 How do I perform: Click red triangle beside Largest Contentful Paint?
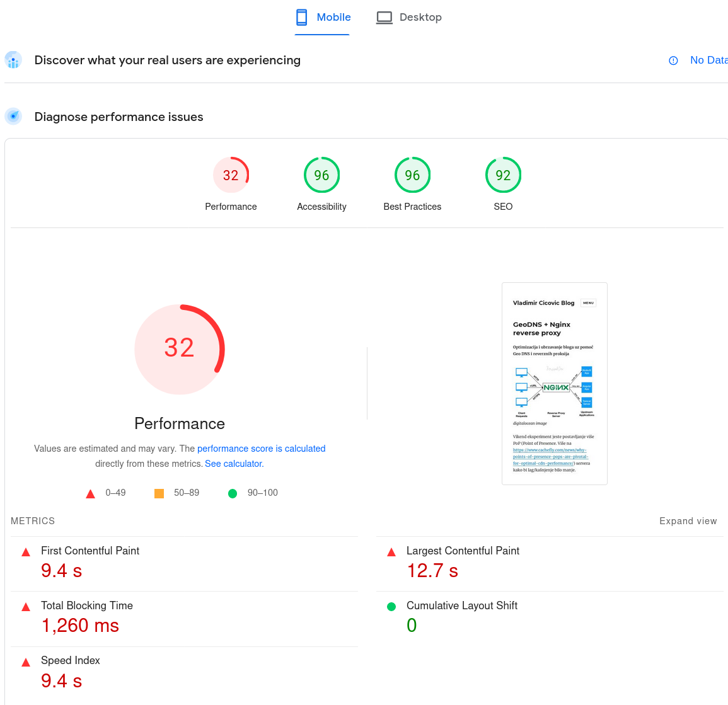[391, 552]
